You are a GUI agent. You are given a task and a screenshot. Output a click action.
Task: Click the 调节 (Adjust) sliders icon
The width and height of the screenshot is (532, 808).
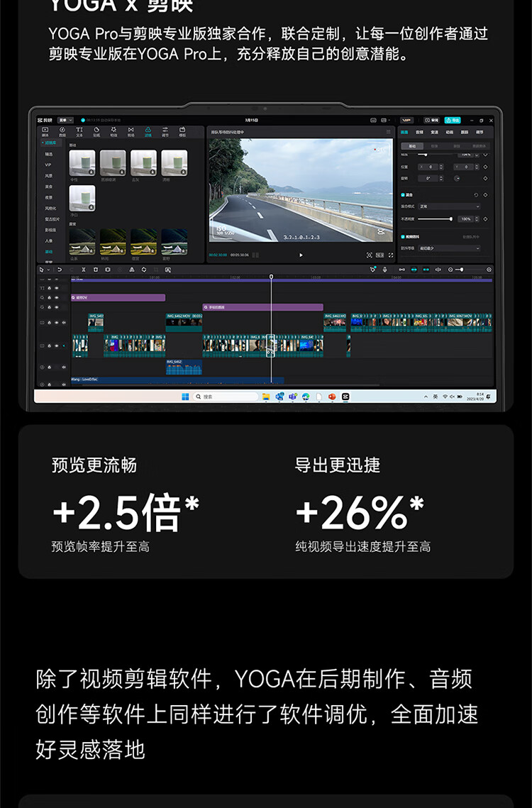click(165, 131)
